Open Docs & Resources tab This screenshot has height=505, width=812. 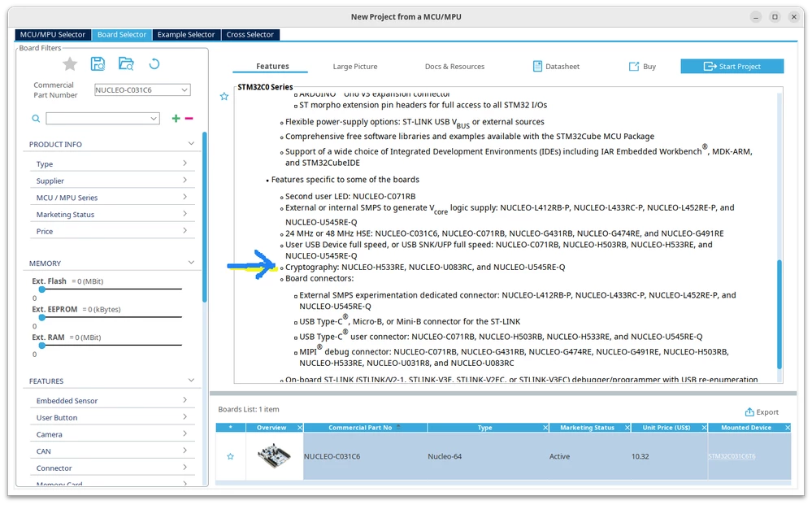(x=454, y=67)
